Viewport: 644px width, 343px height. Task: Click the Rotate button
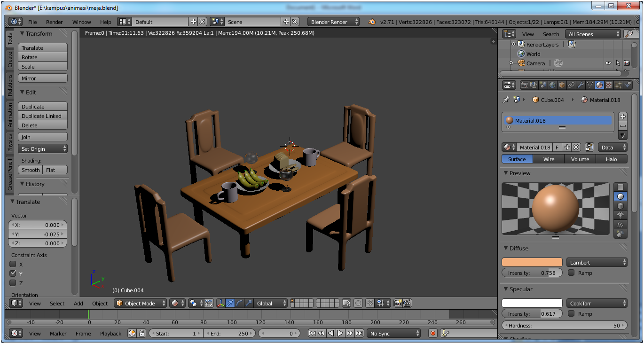click(x=43, y=57)
